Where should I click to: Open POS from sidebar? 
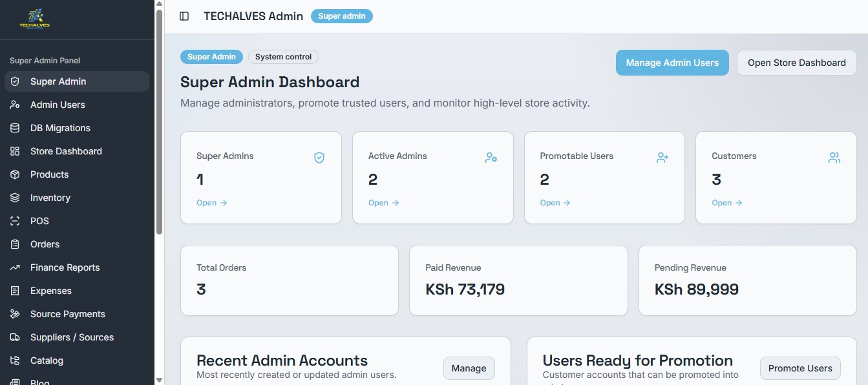pos(77,221)
